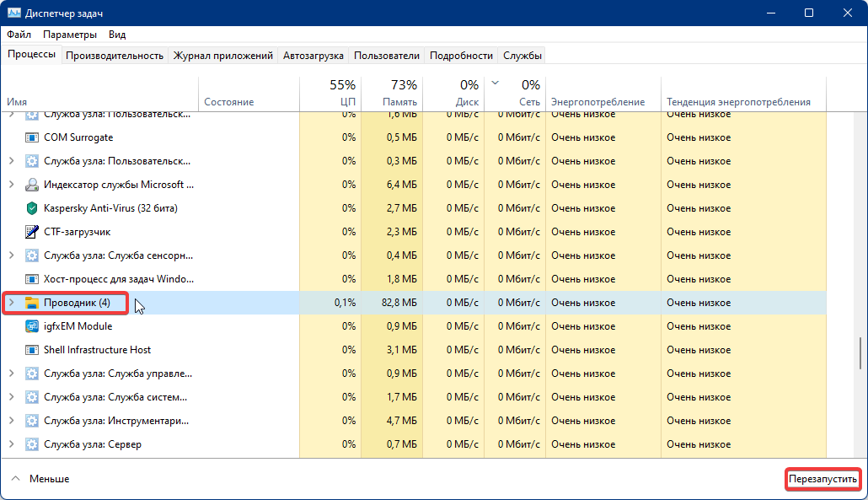Click the 82,8 МБ memory value

[399, 303]
